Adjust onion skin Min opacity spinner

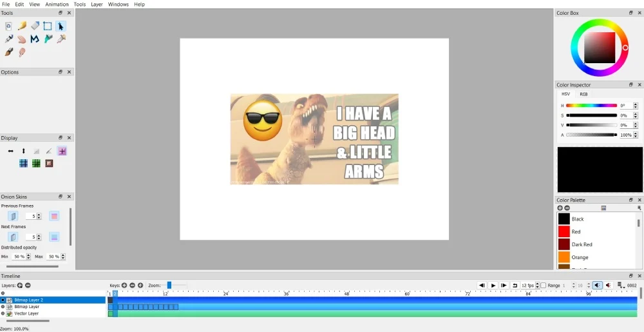click(21, 257)
